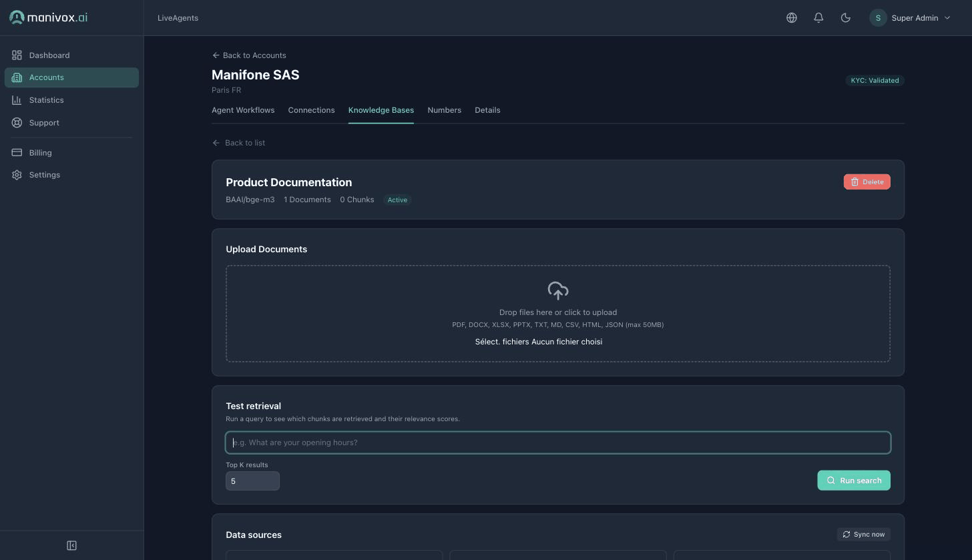The width and height of the screenshot is (972, 560).
Task: Click the Super Admin avatar
Action: [878, 18]
